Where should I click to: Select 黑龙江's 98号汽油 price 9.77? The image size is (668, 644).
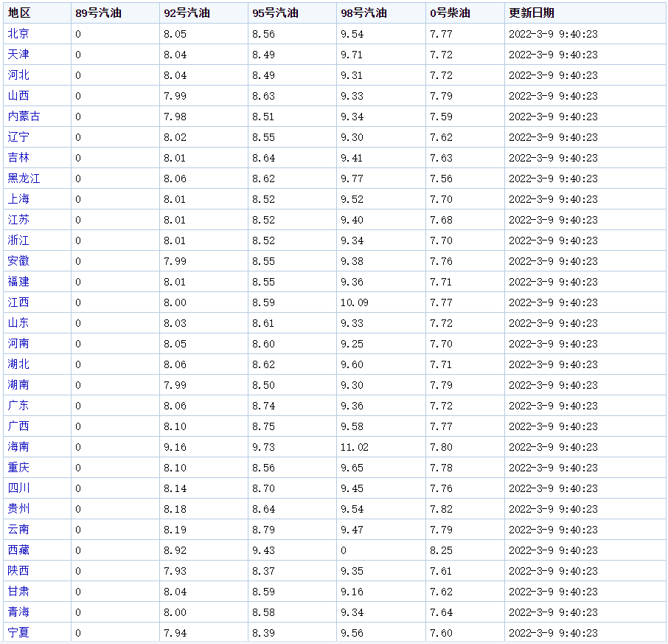[x=352, y=179]
